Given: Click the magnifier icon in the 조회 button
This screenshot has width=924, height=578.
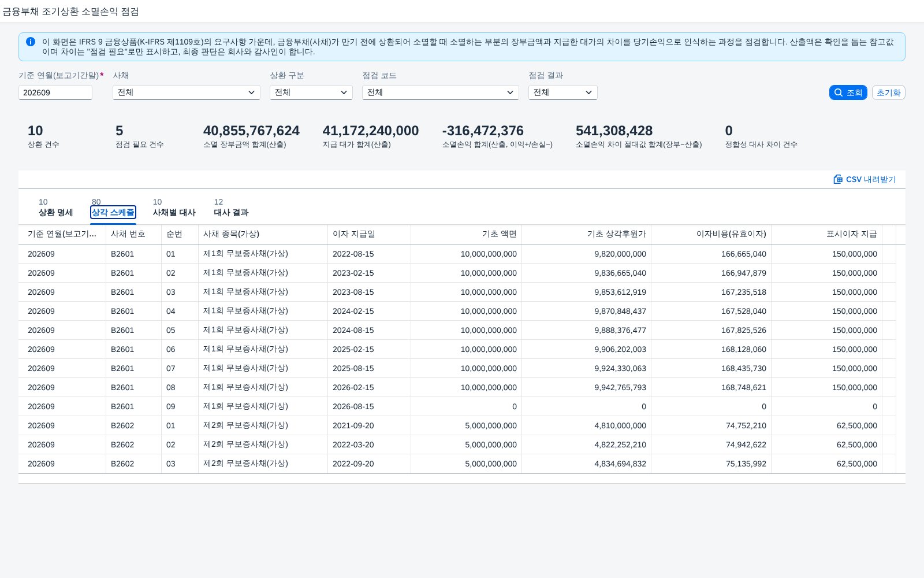Looking at the screenshot, I should pyautogui.click(x=839, y=92).
